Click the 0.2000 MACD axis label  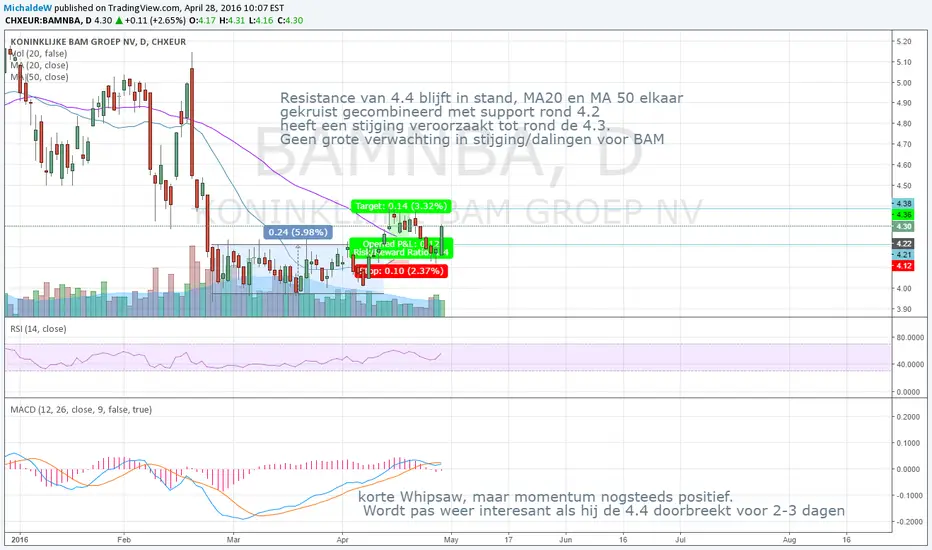(x=908, y=417)
